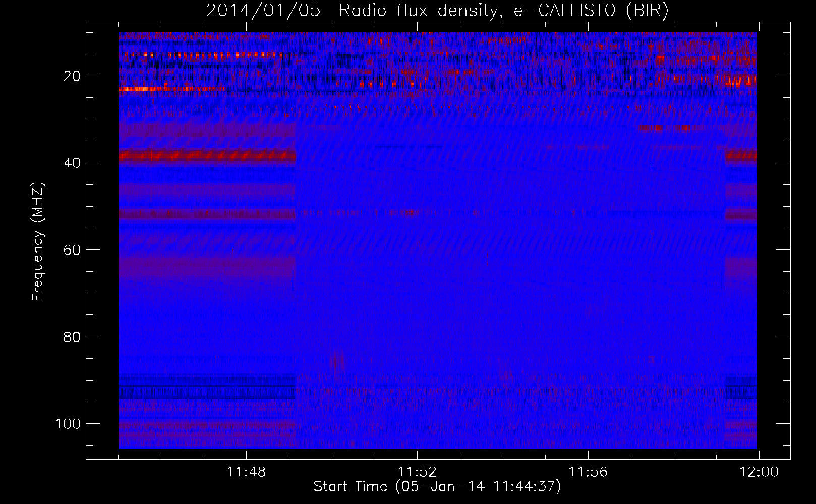
Task: Click the 12:00 time tick label
Action: tap(759, 472)
